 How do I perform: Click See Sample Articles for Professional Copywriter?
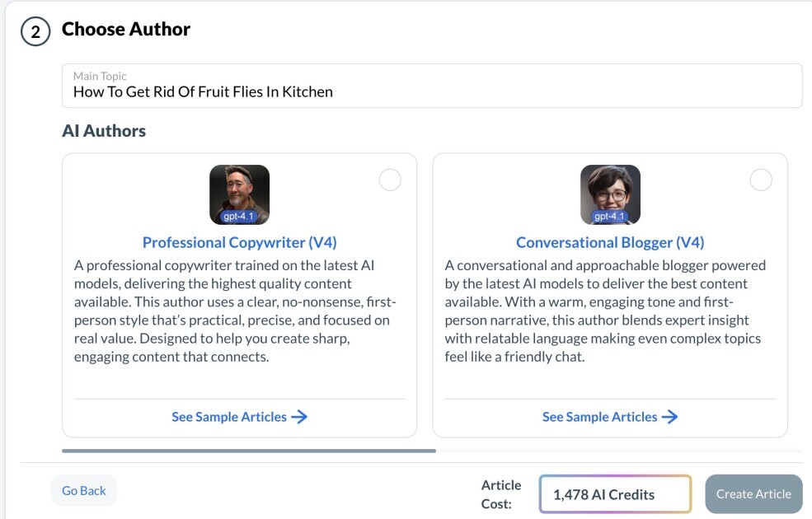[229, 417]
